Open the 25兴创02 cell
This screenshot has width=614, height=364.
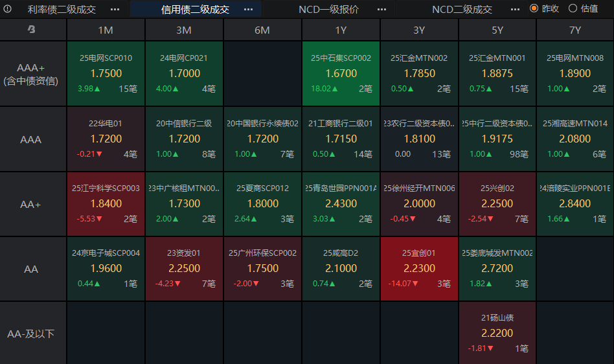coord(497,204)
